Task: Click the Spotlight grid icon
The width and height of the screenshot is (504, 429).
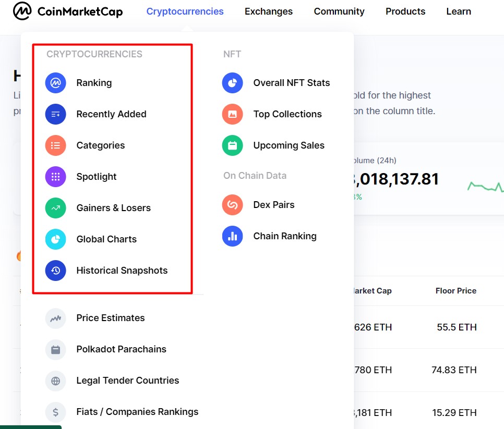Action: [56, 177]
